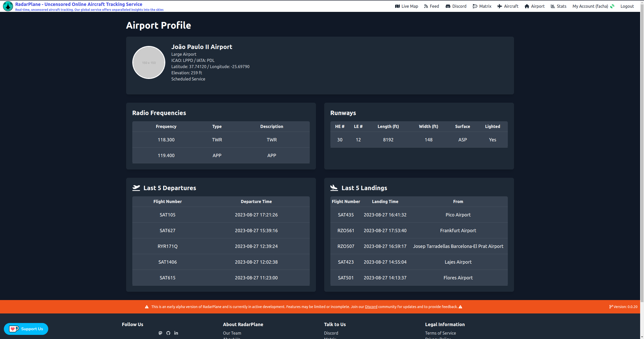Click the Departure Time column header
644x339 pixels.
[256, 201]
